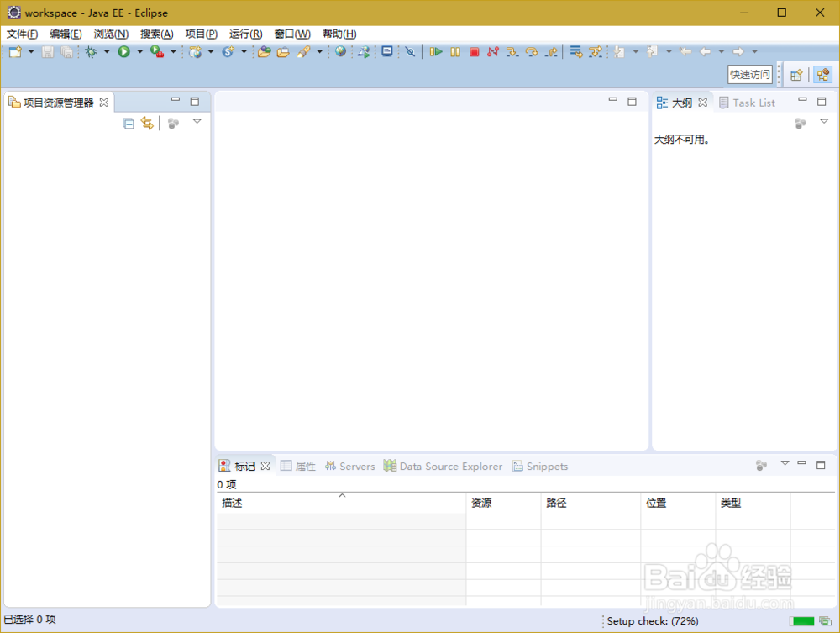Click the Drop to Frame icon

pyautogui.click(x=576, y=52)
